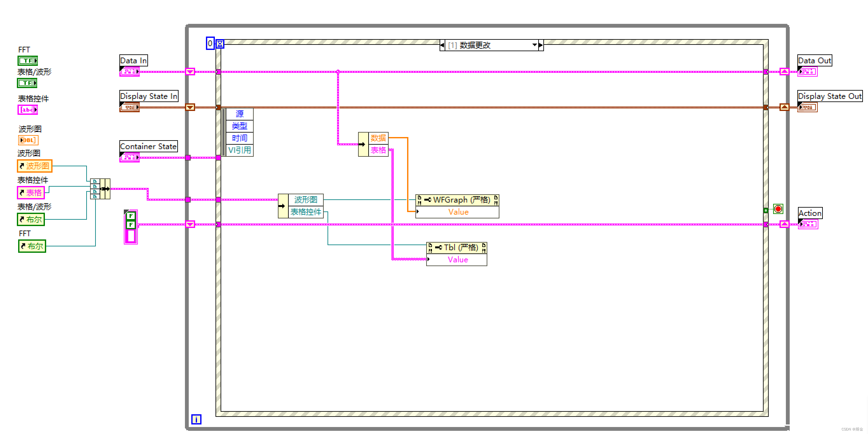The height and width of the screenshot is (434, 868).
Task: Toggle the 表格/波形 TF constant
Action: point(27,83)
